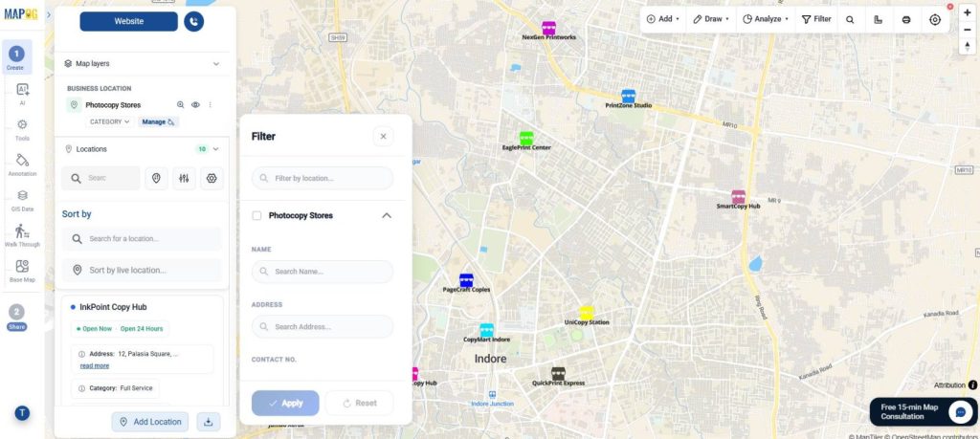Close the Filter panel
980x439 pixels.
click(x=383, y=136)
